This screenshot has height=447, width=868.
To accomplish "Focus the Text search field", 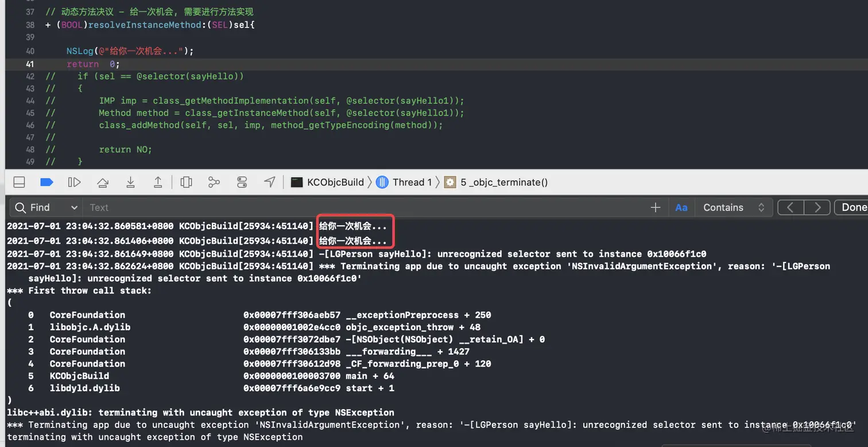I will point(367,207).
